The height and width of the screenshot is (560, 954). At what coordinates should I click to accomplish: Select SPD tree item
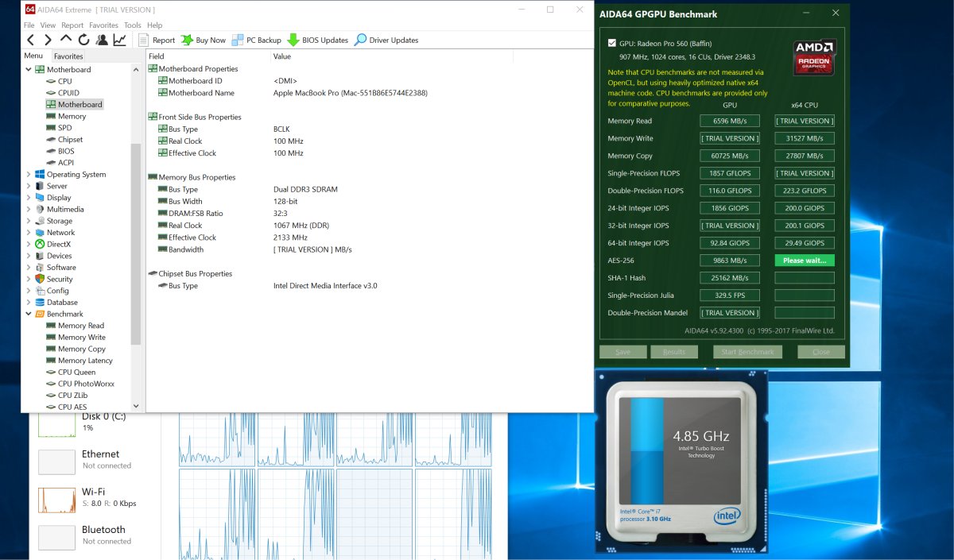[64, 128]
